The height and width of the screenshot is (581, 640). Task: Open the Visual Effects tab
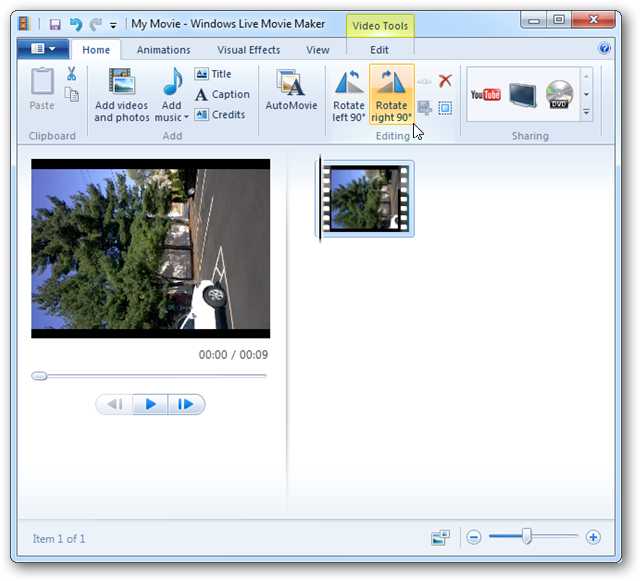[248, 50]
